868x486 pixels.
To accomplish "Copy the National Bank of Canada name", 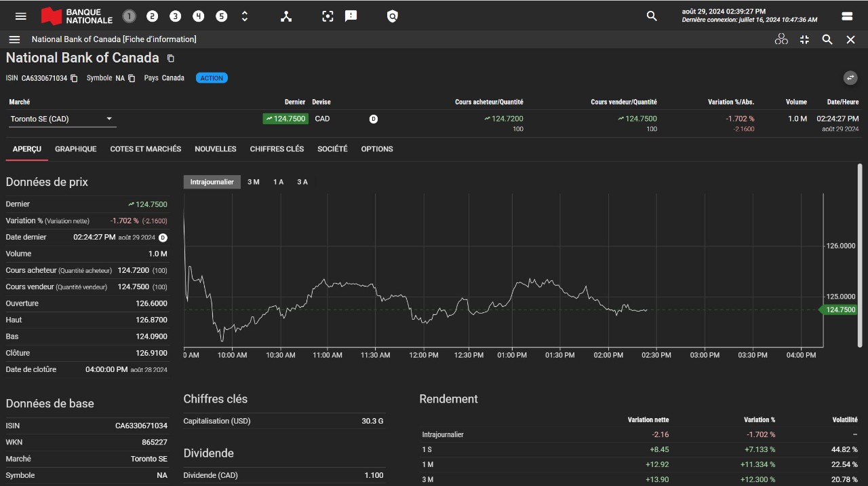I will (x=171, y=58).
